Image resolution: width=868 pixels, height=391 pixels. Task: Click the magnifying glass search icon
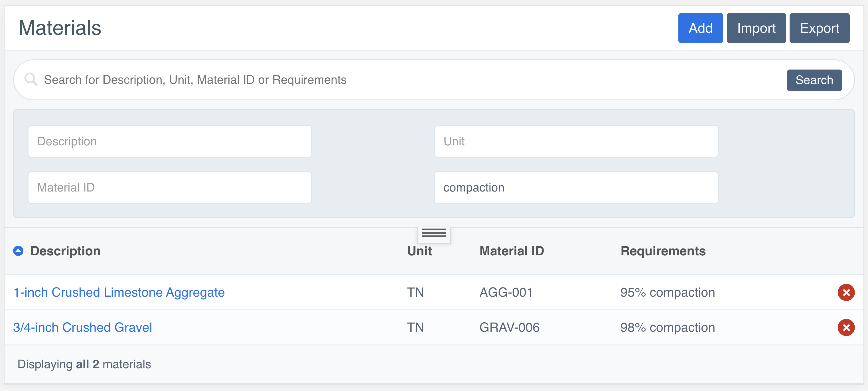point(31,80)
